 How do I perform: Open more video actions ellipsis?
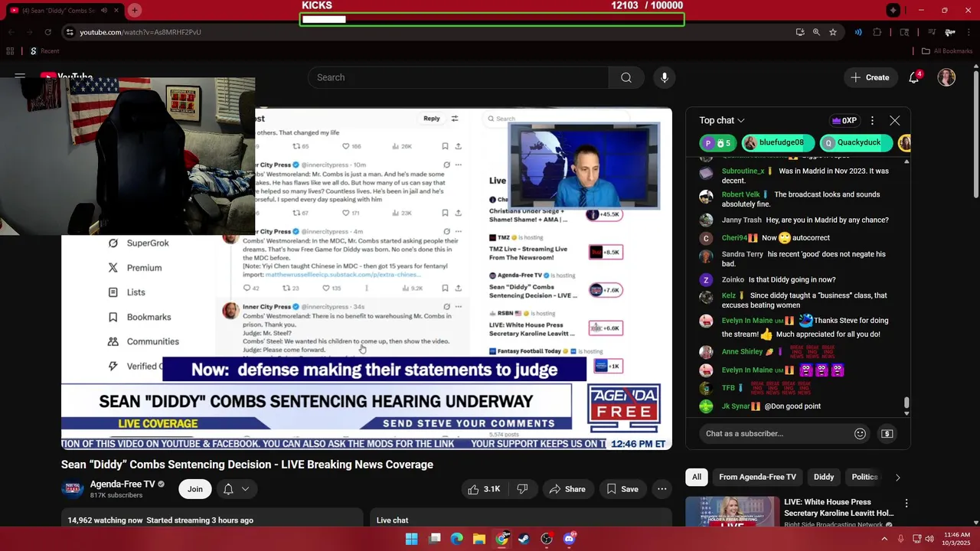click(x=661, y=489)
